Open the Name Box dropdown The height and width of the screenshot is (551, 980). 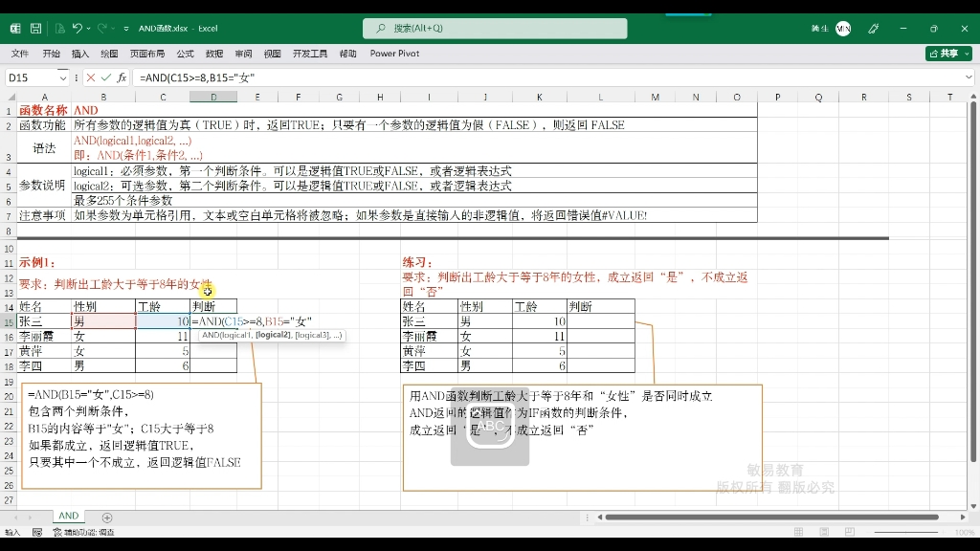click(63, 77)
